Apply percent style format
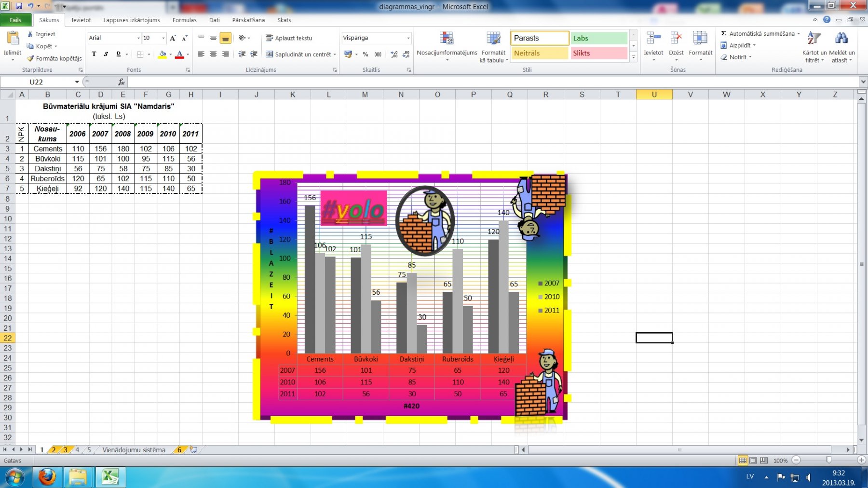This screenshot has width=868, height=488. [366, 54]
